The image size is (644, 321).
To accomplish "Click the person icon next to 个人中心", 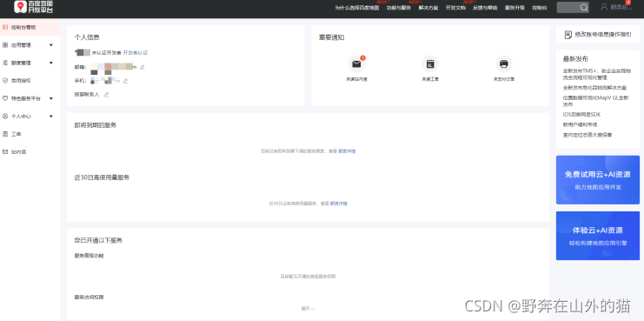I will click(5, 117).
